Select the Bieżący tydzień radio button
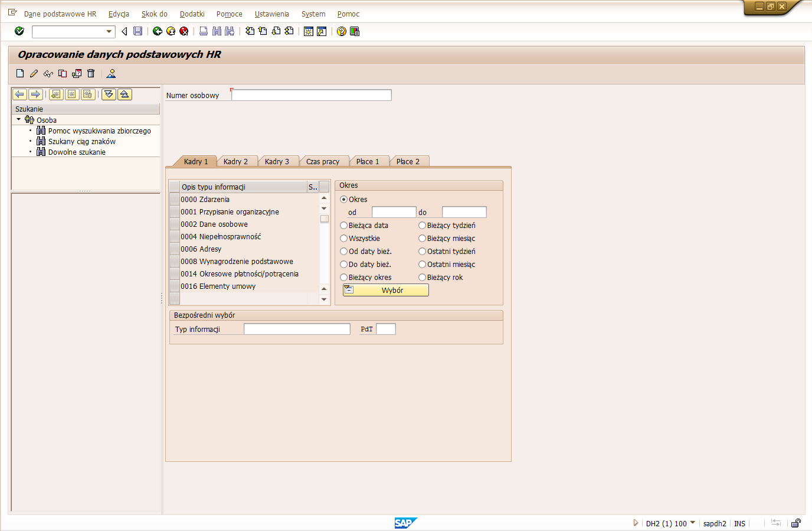The image size is (812, 531). [x=422, y=226]
